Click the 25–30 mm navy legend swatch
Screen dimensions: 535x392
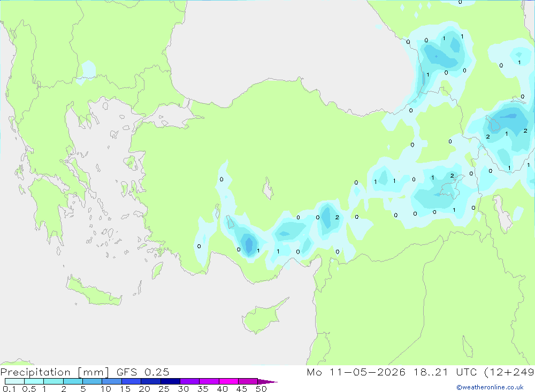[170, 381]
